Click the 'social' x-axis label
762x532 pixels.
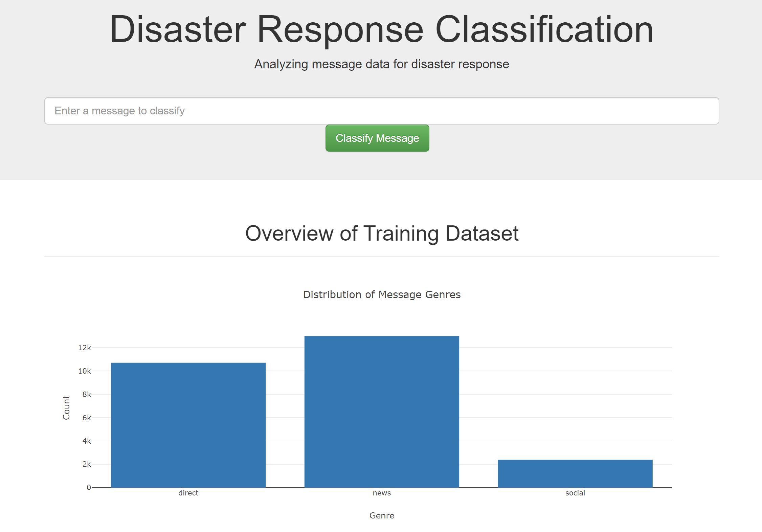click(575, 493)
